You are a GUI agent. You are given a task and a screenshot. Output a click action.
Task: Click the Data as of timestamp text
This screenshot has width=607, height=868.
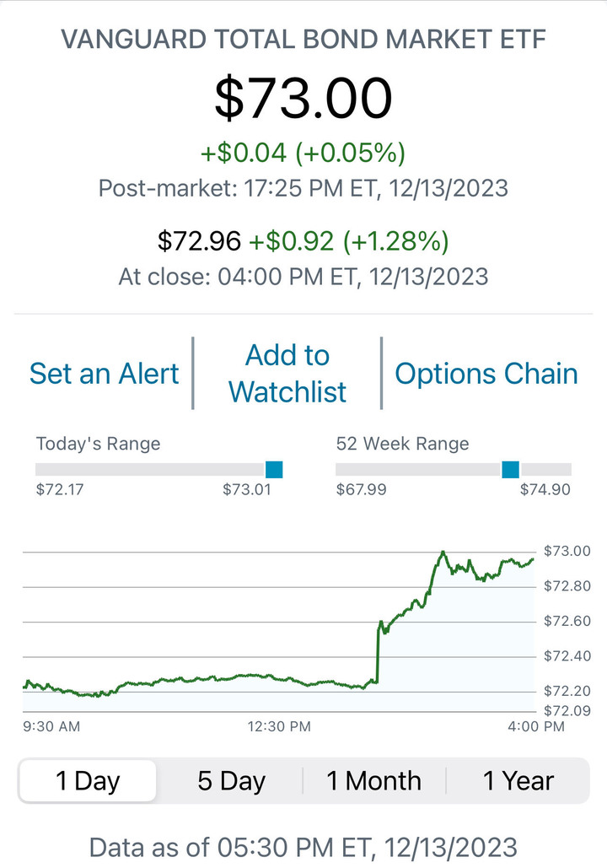point(303,848)
